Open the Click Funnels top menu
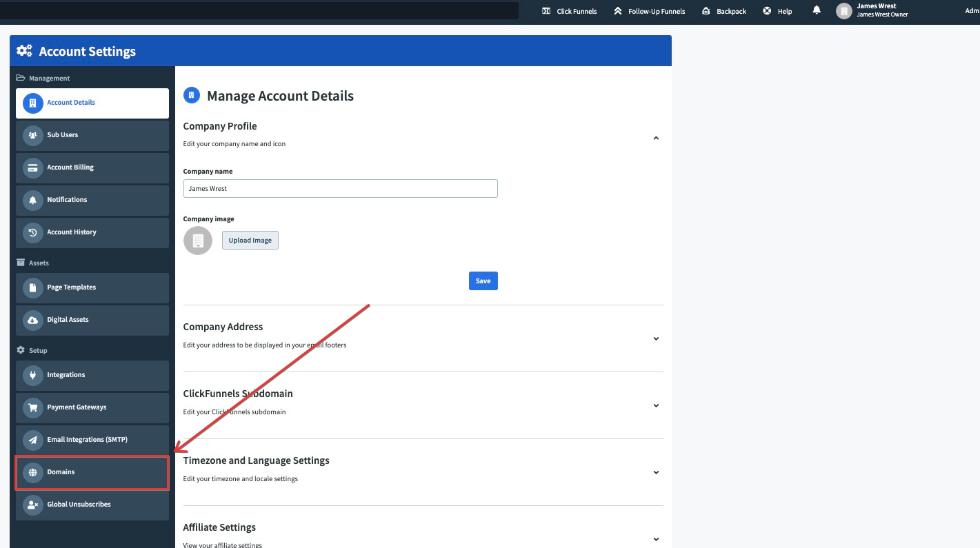Viewport: 980px width, 548px height. (x=570, y=11)
